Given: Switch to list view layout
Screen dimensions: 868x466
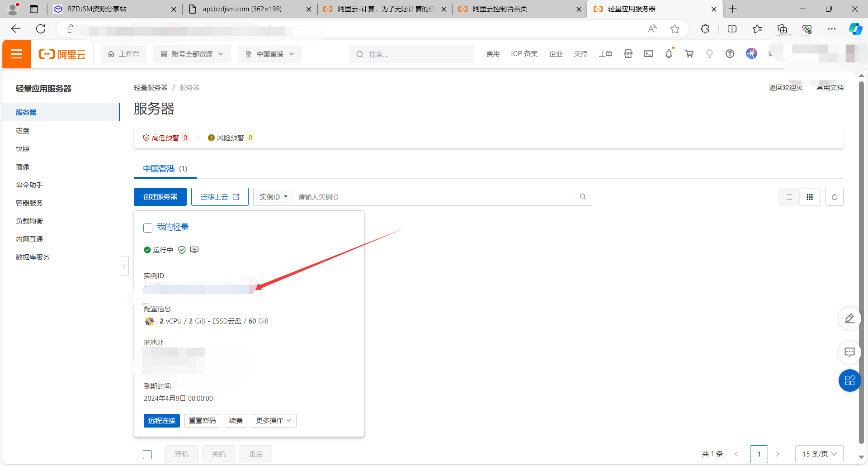Looking at the screenshot, I should [x=789, y=197].
